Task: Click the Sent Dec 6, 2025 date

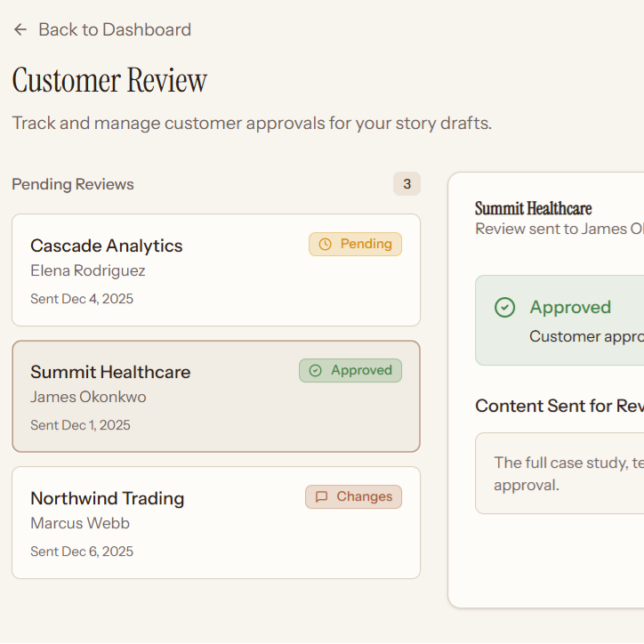Action: (82, 551)
